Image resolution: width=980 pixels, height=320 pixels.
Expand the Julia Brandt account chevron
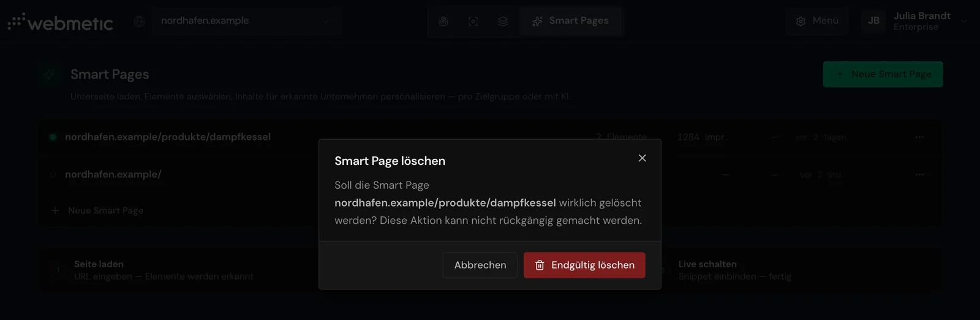tap(964, 21)
